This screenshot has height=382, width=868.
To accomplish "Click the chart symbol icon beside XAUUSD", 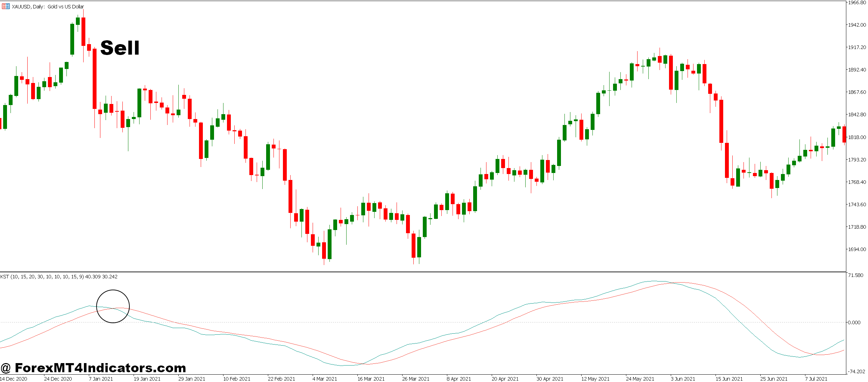I will [6, 6].
